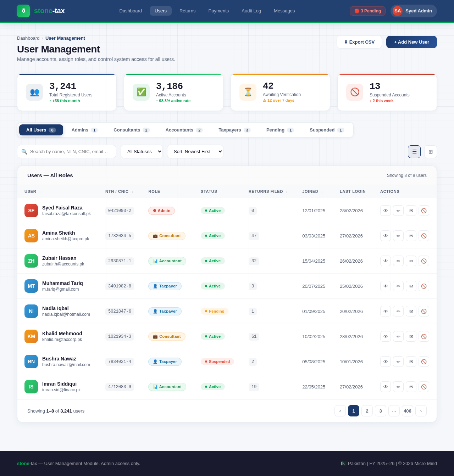This screenshot has width=454, height=476.
Task: Email Zubair Hassan from his row
Action: click(411, 261)
